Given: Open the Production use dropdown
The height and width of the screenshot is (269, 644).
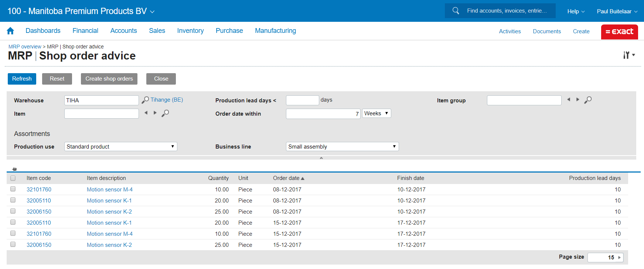Looking at the screenshot, I should coord(120,147).
